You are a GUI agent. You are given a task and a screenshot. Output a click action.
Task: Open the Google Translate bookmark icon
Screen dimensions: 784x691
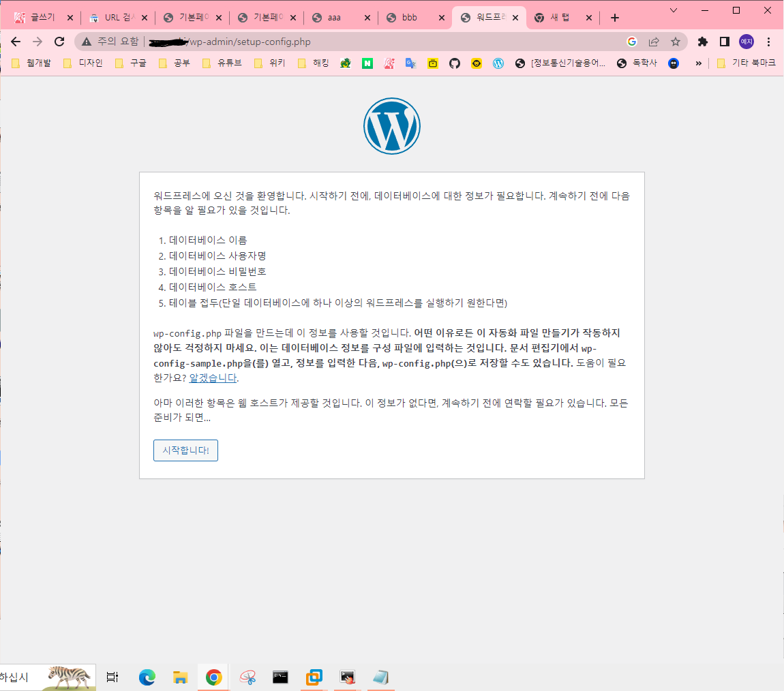pos(411,63)
